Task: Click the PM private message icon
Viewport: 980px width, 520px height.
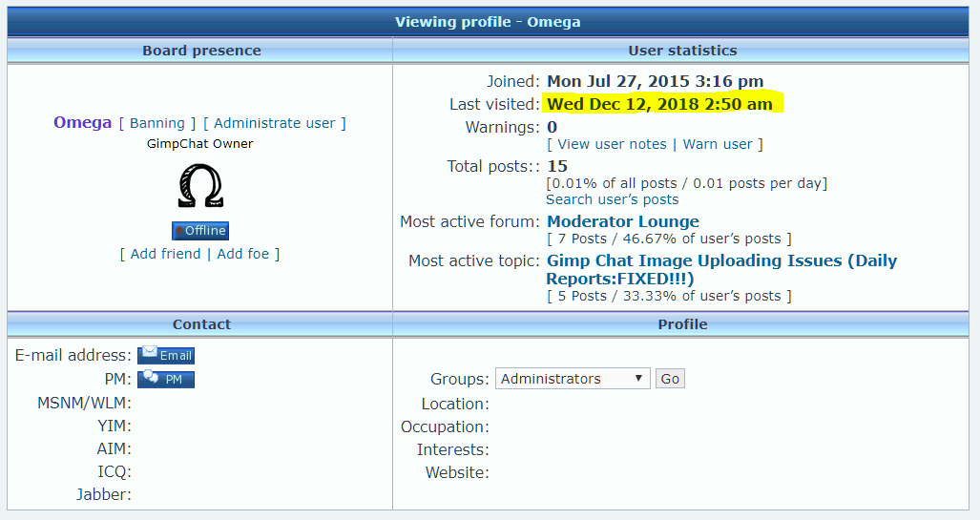Action: pos(166,379)
